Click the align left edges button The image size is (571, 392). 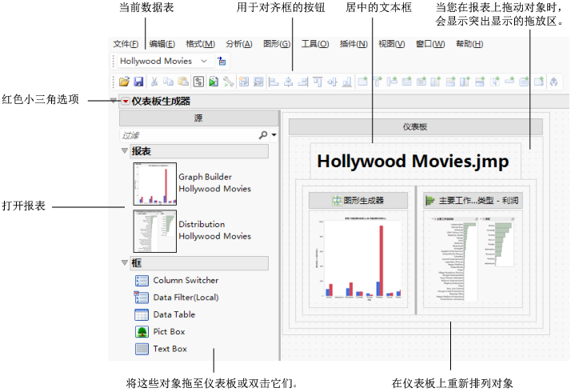point(274,82)
